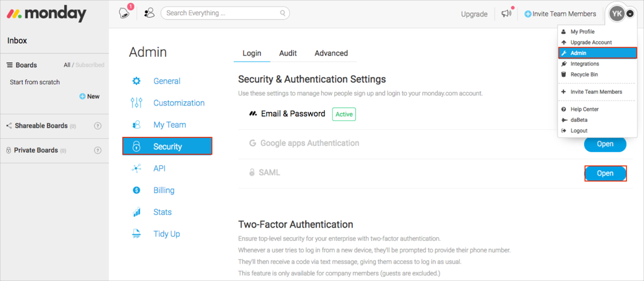Viewport: 644px width, 281px height.
Task: Switch to the Audit tab
Action: (287, 53)
